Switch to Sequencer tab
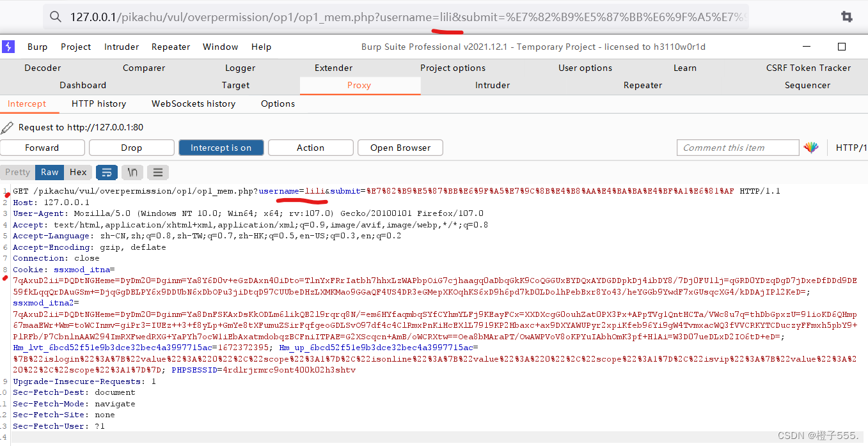The height and width of the screenshot is (446, 868). tap(808, 85)
